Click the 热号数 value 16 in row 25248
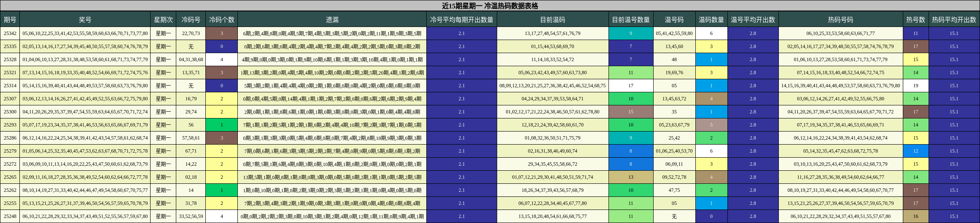The height and width of the screenshot is (223, 980). click(916, 216)
